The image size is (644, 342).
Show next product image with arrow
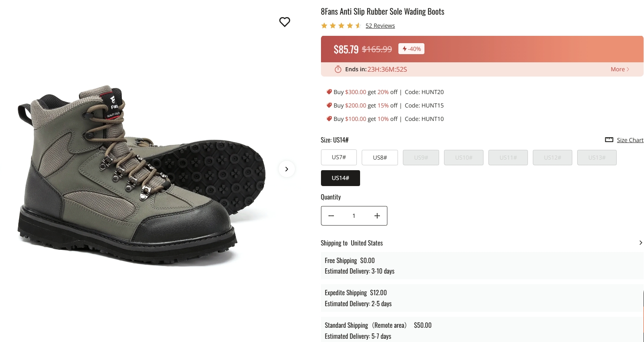tap(287, 169)
